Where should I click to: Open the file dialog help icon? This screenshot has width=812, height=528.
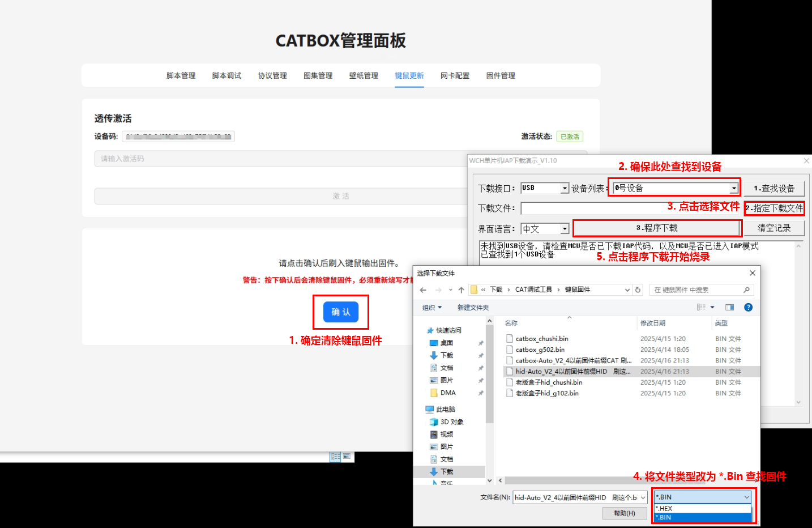pyautogui.click(x=748, y=307)
